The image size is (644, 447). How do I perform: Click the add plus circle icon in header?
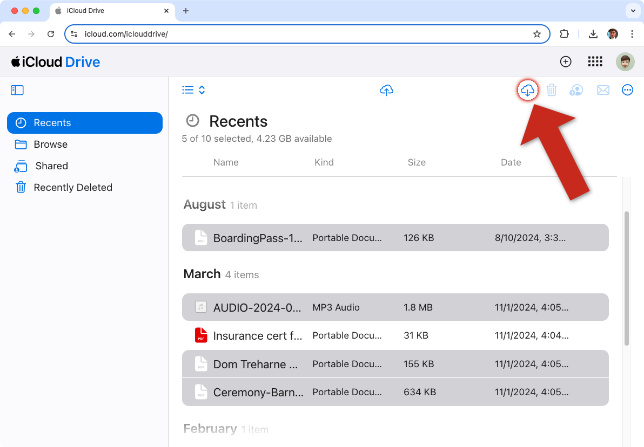(566, 62)
